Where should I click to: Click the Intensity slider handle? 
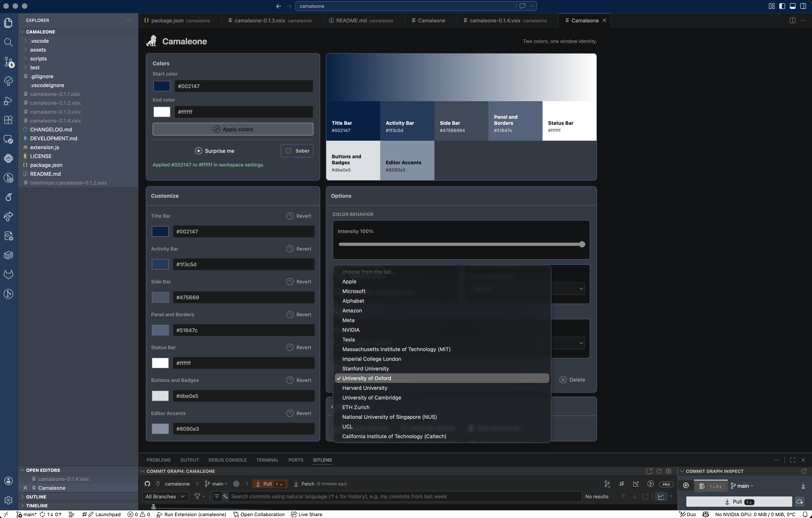coord(582,244)
